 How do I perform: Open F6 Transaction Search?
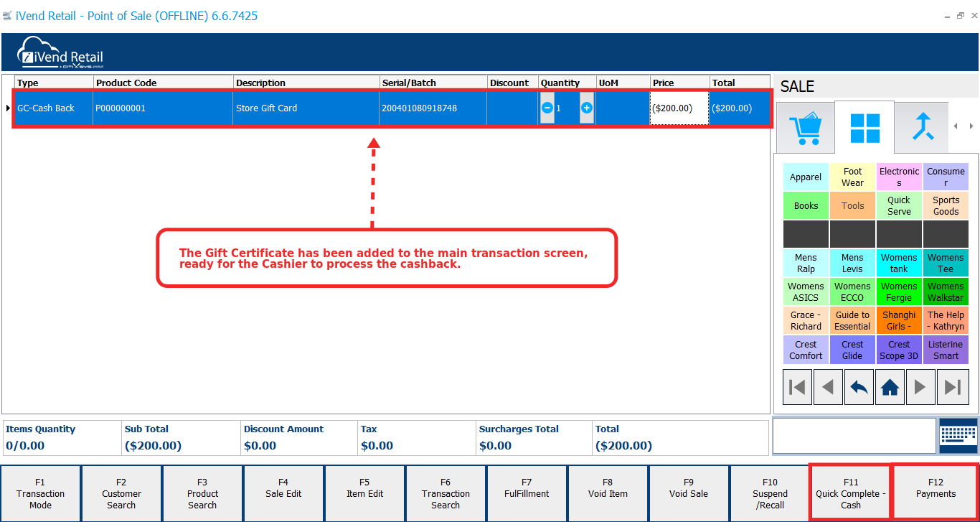tap(446, 493)
